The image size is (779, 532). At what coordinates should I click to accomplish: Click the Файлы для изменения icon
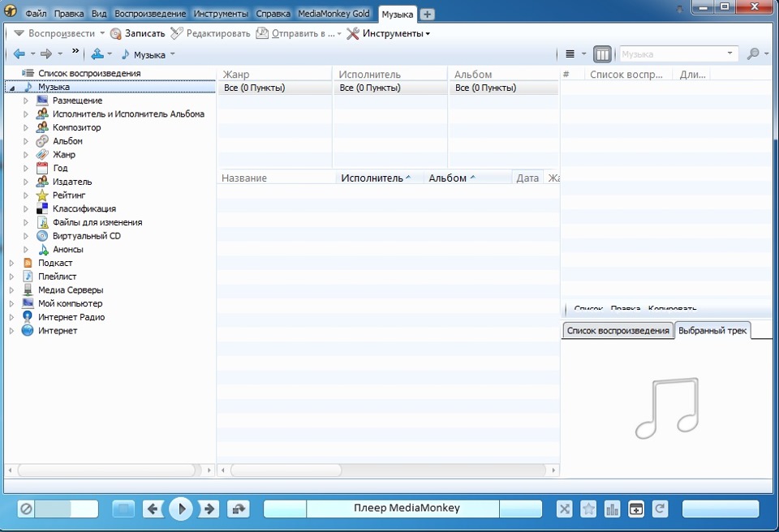[x=43, y=222]
